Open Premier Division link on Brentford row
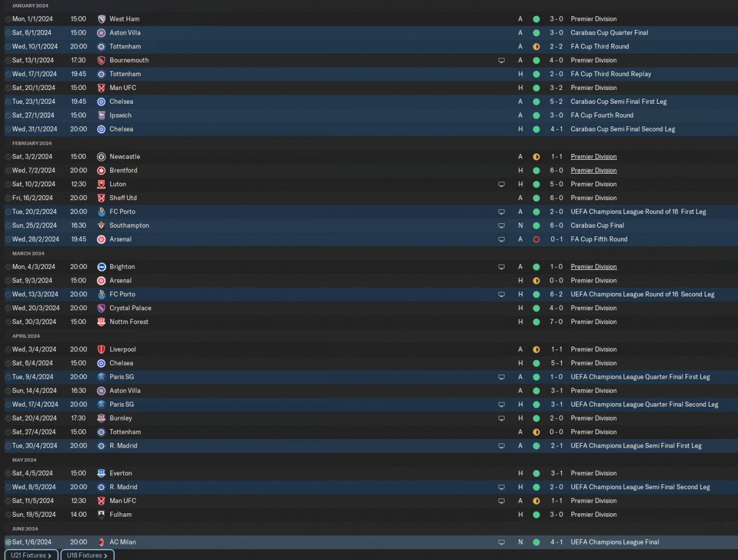Viewport: 738px width, 560px height. (x=593, y=171)
